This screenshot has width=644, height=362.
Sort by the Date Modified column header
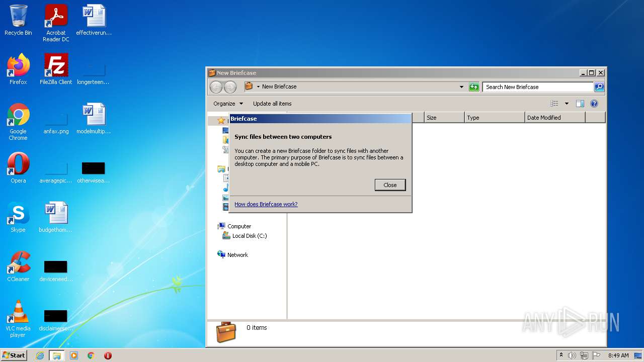(555, 118)
